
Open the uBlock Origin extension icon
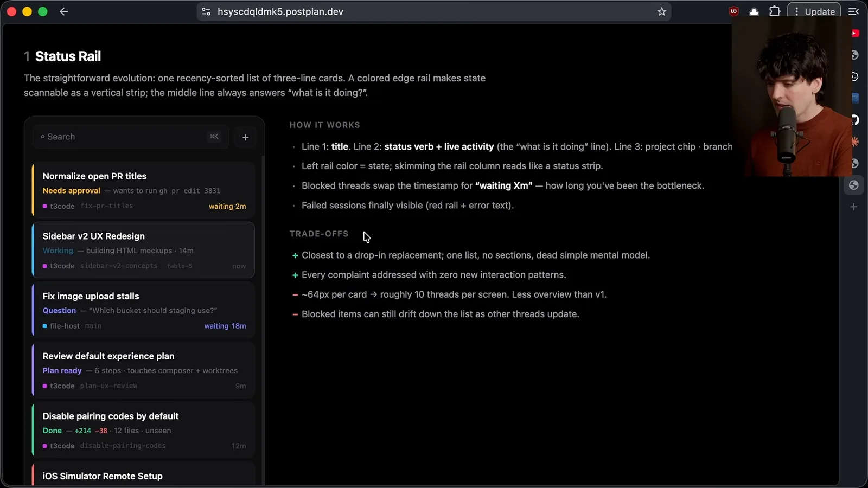pos(733,11)
